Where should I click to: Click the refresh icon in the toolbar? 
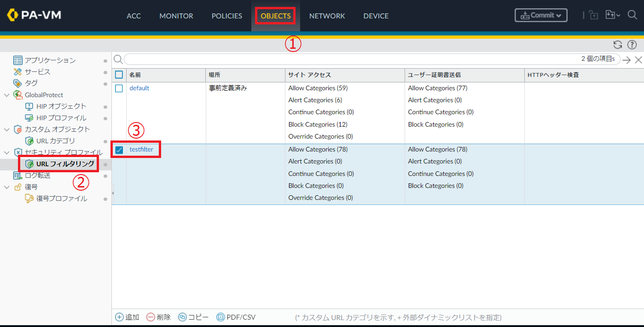618,45
